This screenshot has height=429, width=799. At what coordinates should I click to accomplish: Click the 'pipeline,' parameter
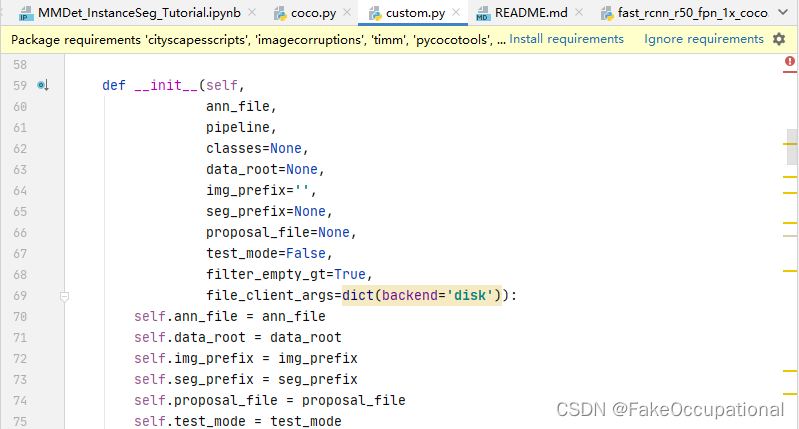click(x=241, y=127)
